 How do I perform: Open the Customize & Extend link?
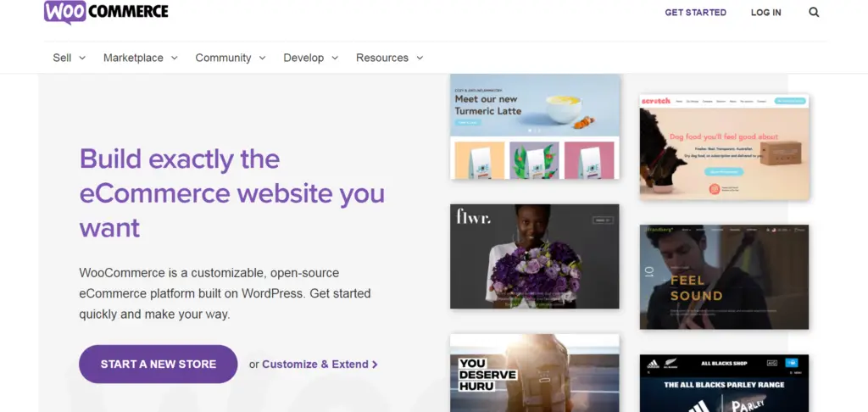click(314, 365)
